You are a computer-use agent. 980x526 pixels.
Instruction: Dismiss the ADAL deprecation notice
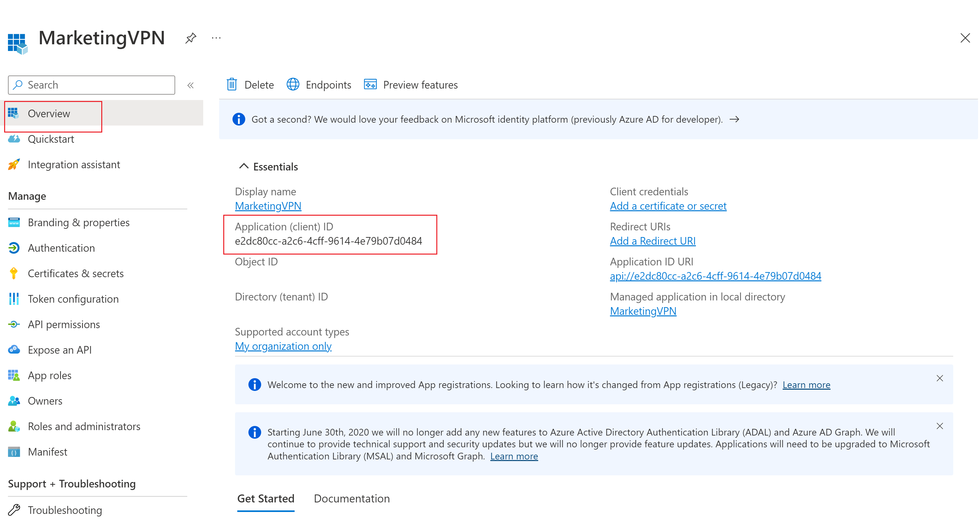(x=939, y=426)
